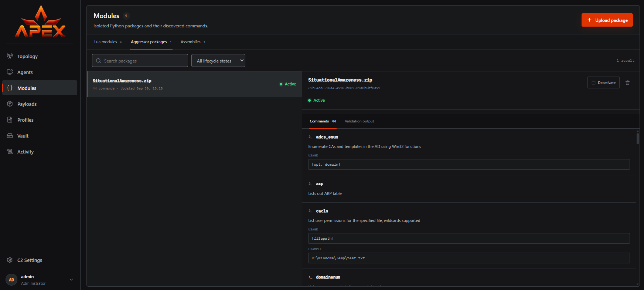Click the domainenum command prompt icon
This screenshot has width=644, height=290.
(310, 277)
